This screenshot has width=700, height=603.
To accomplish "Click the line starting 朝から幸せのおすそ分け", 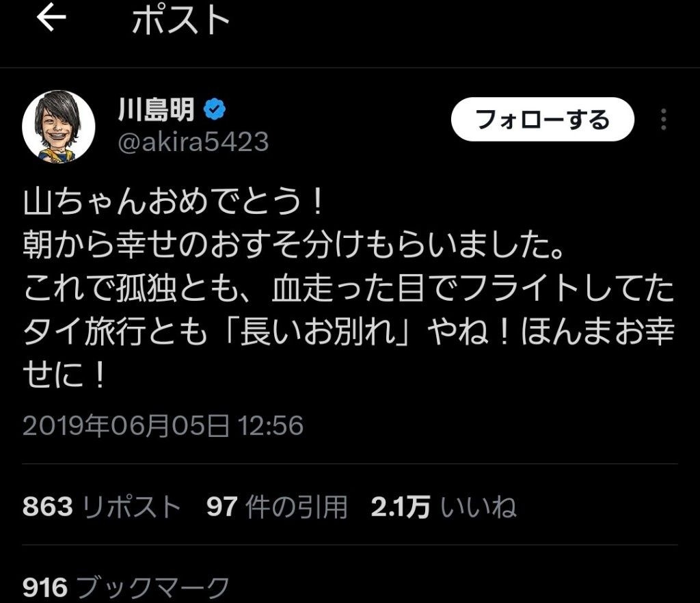I will [x=293, y=245].
